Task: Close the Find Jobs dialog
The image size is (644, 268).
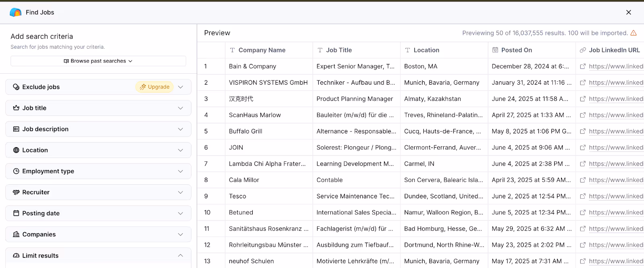Action: [628, 12]
